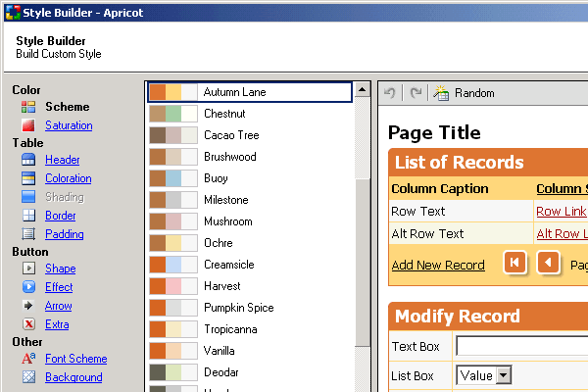Viewport: 588px width, 392px height.
Task: Select the Creamsicle scheme from list
Action: tap(229, 265)
